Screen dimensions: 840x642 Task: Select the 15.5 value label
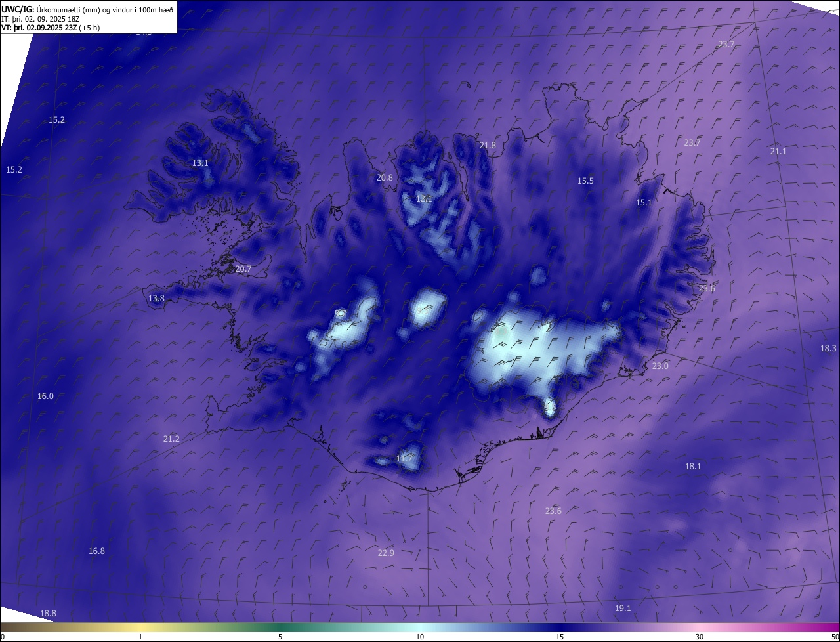click(x=585, y=181)
